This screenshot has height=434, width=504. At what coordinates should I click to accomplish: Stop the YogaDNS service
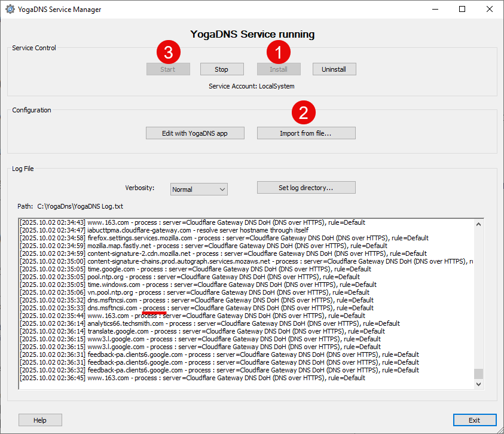tap(221, 69)
